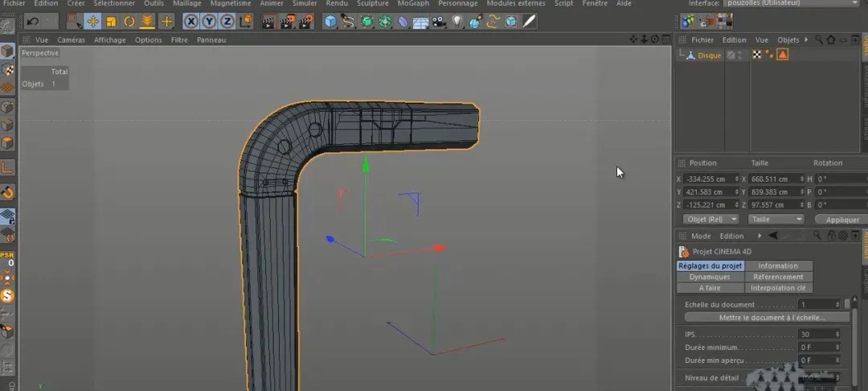Image resolution: width=868 pixels, height=391 pixels.
Task: Open the Taille mode dropdown
Action: (776, 219)
